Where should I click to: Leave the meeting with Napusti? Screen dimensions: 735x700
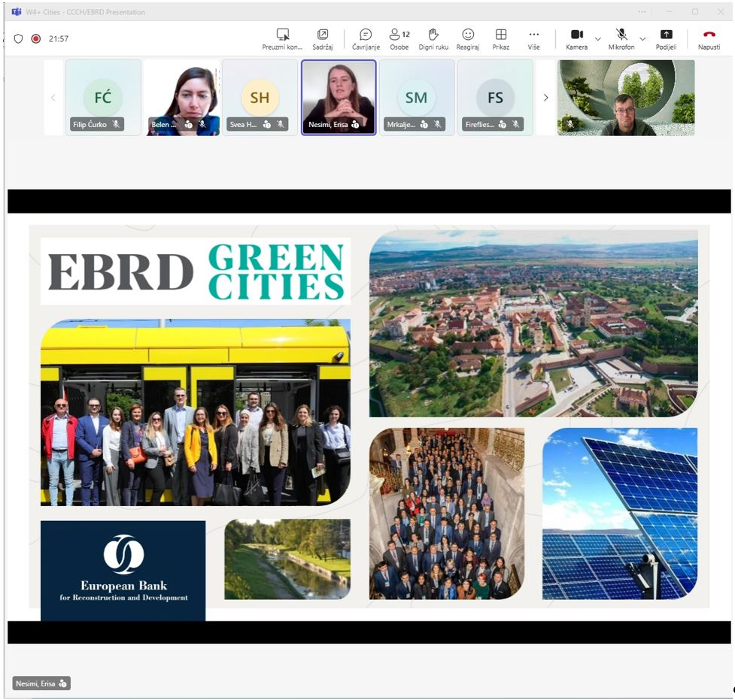click(x=709, y=35)
